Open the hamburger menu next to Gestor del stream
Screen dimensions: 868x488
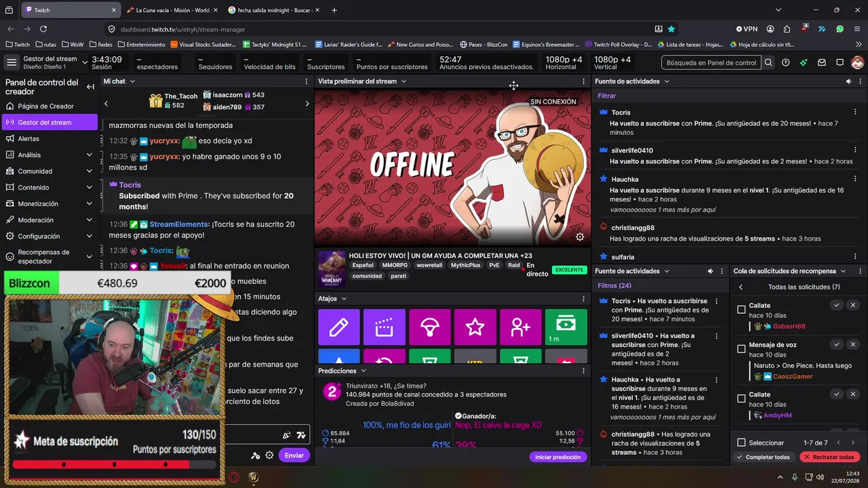coord(12,62)
